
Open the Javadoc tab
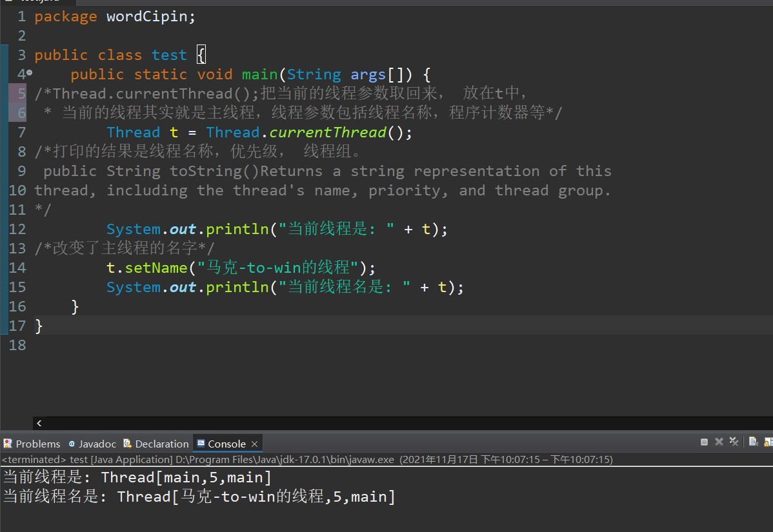pos(92,444)
